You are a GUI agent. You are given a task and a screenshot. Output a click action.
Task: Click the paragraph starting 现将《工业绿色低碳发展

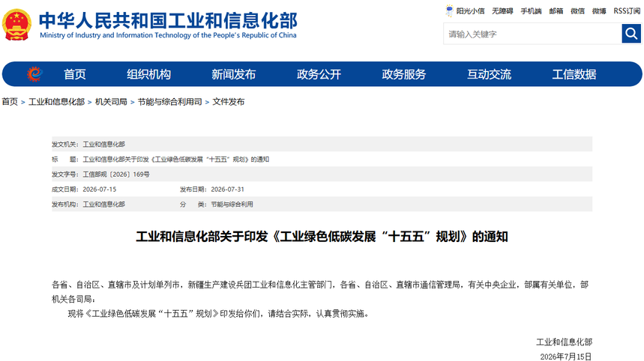point(219,314)
